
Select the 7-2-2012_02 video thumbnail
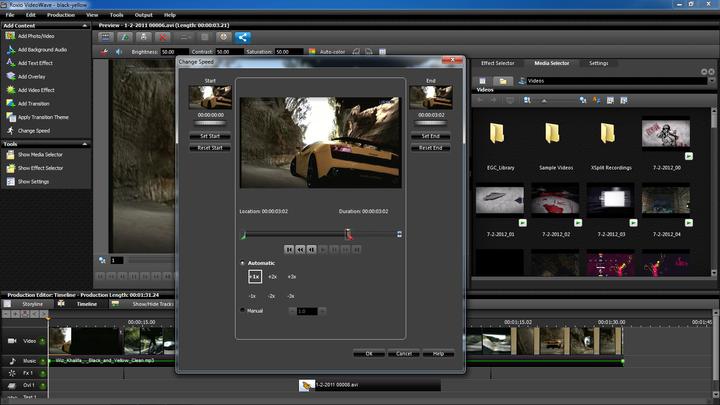click(x=555, y=198)
